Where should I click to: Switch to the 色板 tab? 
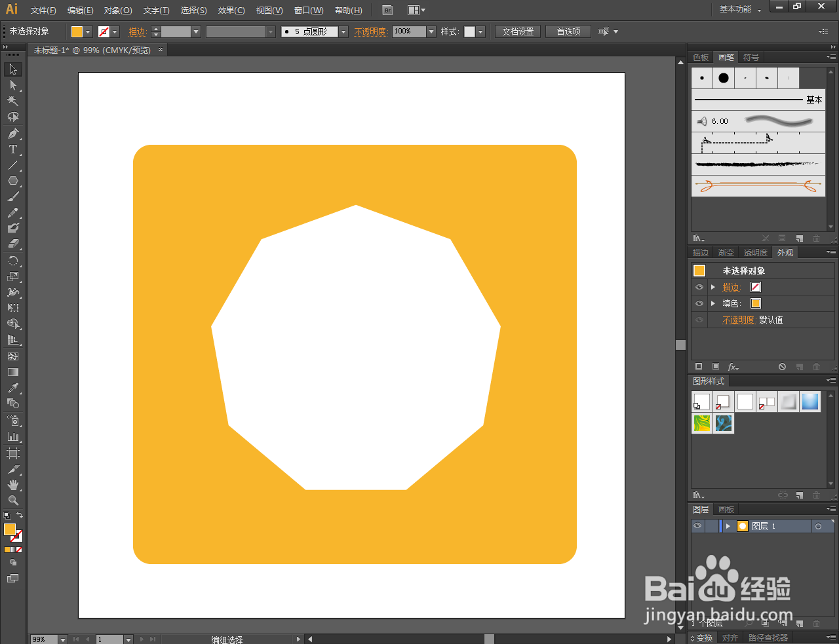(701, 58)
